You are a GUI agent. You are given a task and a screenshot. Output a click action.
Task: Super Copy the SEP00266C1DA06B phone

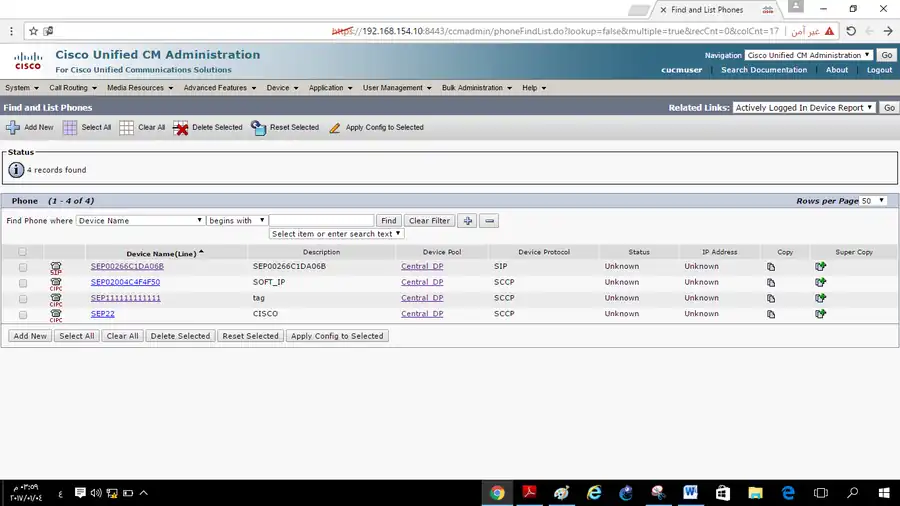tap(820, 266)
